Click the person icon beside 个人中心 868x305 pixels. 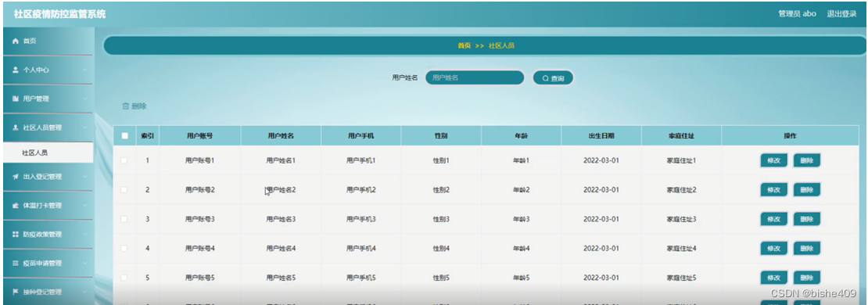tap(16, 70)
